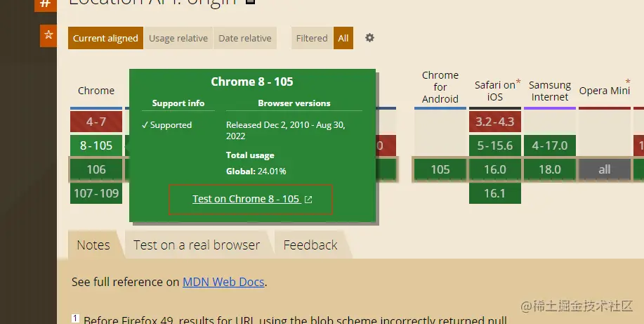Select Chrome 107-109 version cell
The image size is (644, 324).
point(96,193)
